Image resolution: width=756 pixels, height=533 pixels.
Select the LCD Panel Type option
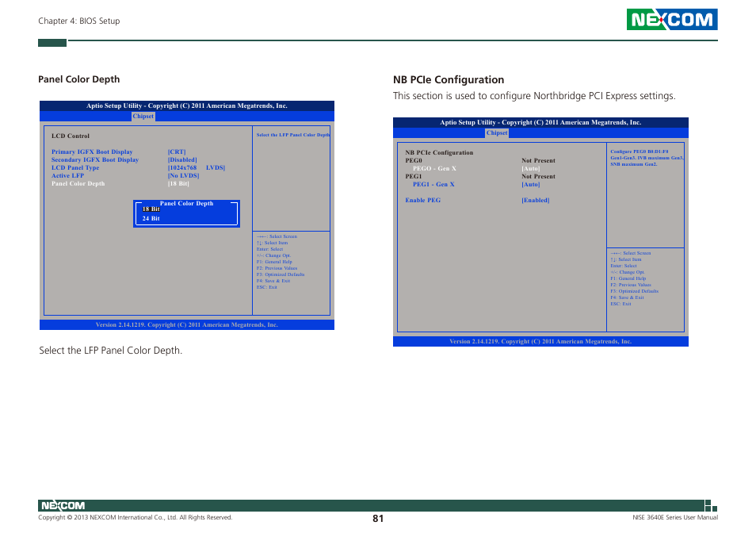tap(75, 168)
